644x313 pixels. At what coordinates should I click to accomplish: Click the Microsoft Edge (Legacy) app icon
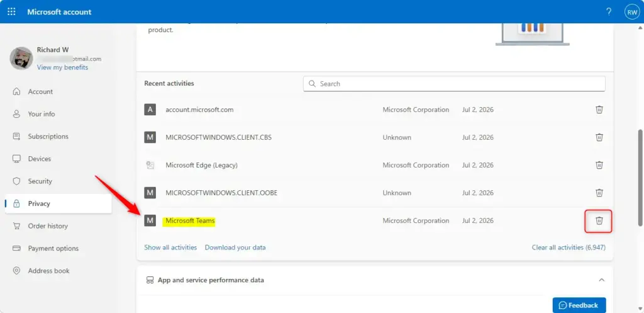(x=150, y=165)
